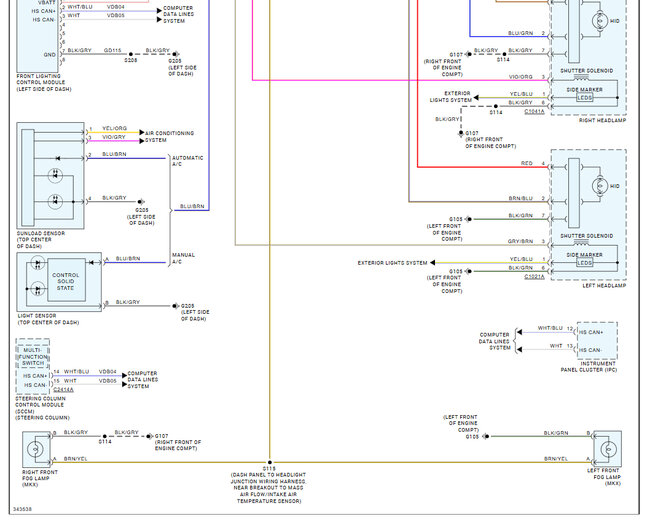Click the red wire at Left Headlamp pin 4

[x=483, y=167]
